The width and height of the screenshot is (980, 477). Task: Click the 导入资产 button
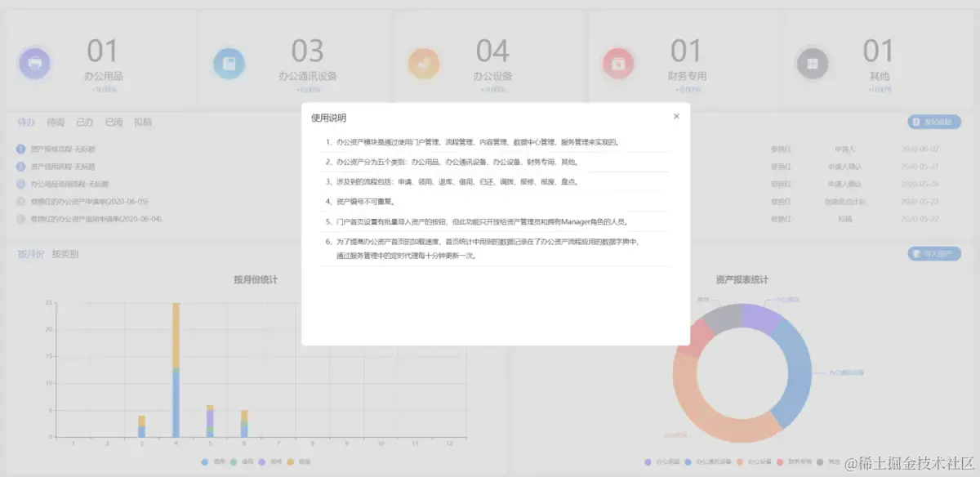pos(934,254)
